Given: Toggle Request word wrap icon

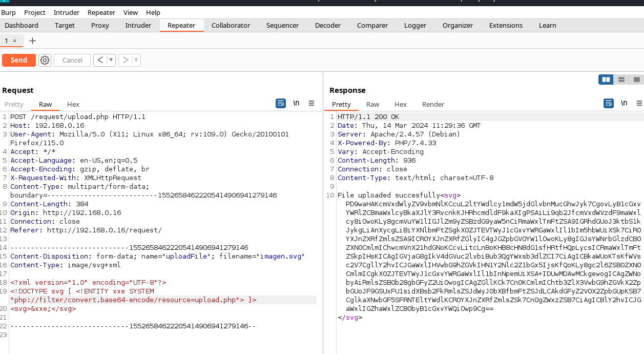Looking at the screenshot, I should coord(281,103).
